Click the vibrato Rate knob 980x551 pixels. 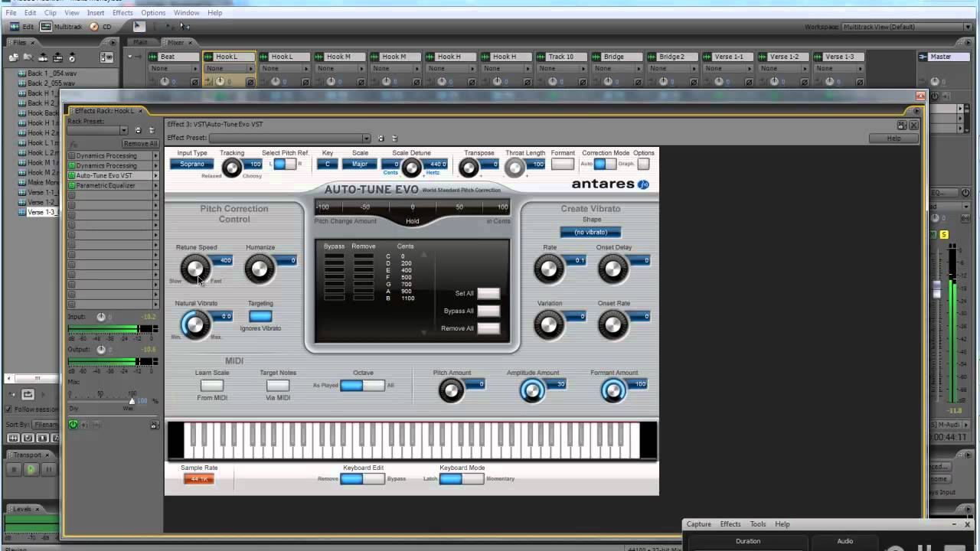tap(548, 269)
